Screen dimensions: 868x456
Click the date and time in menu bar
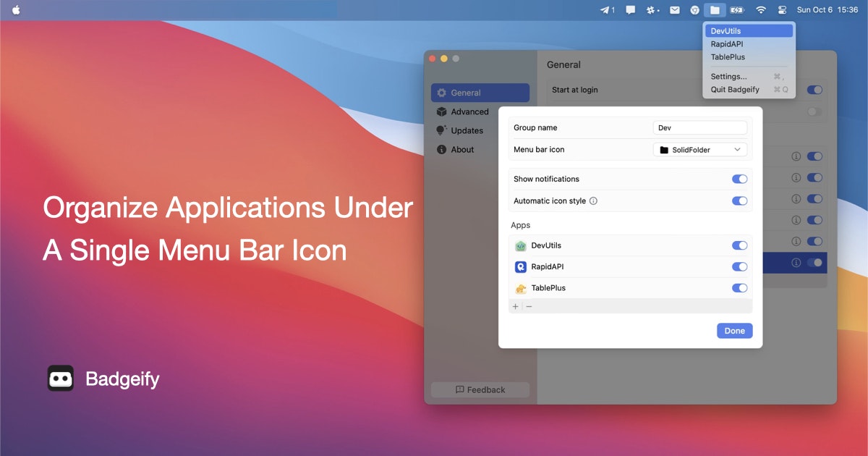pyautogui.click(x=827, y=10)
